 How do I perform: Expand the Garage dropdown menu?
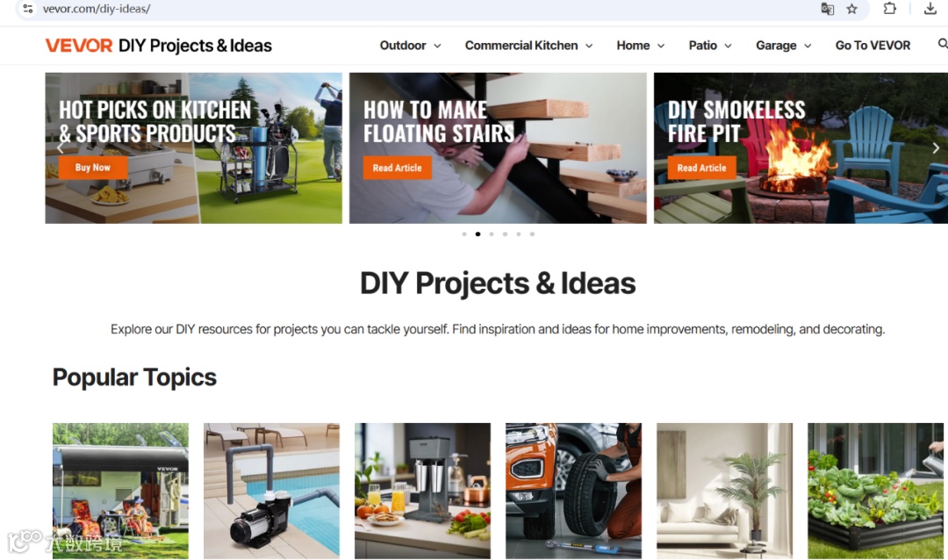pos(783,46)
